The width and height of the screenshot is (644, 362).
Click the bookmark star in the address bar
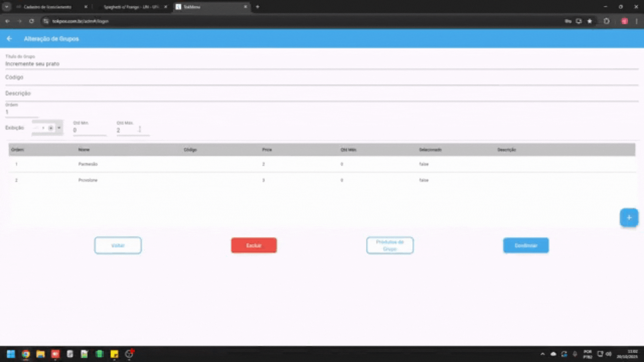(x=590, y=21)
